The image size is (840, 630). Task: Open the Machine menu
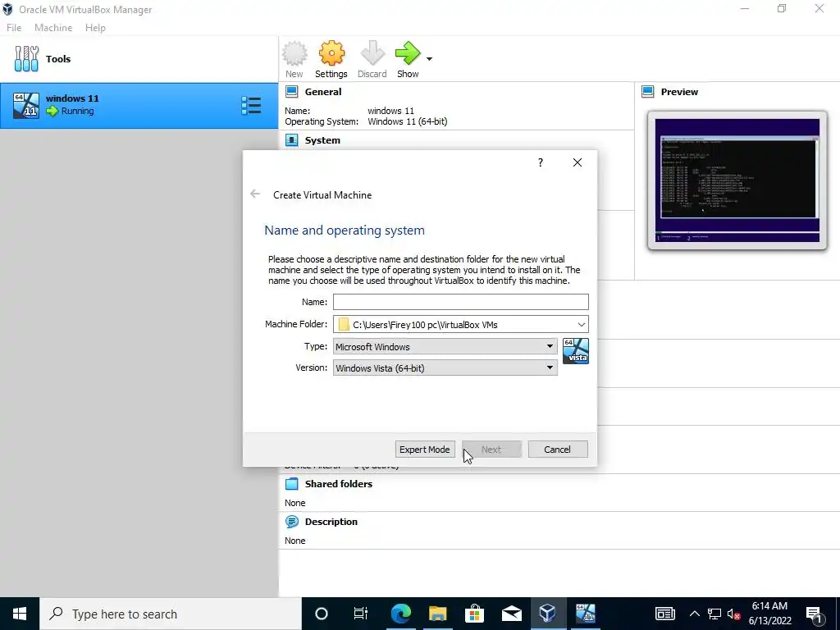coord(53,28)
